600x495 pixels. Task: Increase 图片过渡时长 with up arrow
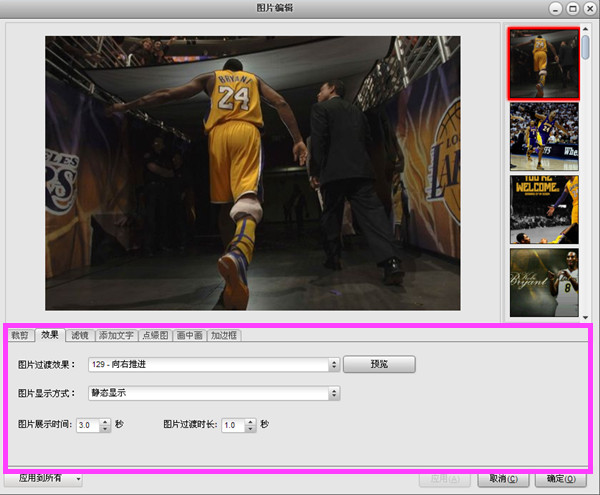pos(250,422)
